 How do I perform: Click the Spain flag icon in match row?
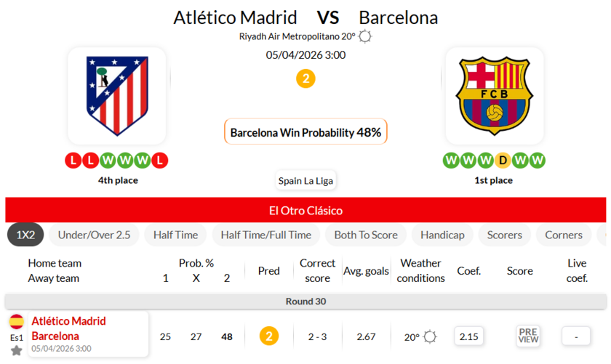16,322
